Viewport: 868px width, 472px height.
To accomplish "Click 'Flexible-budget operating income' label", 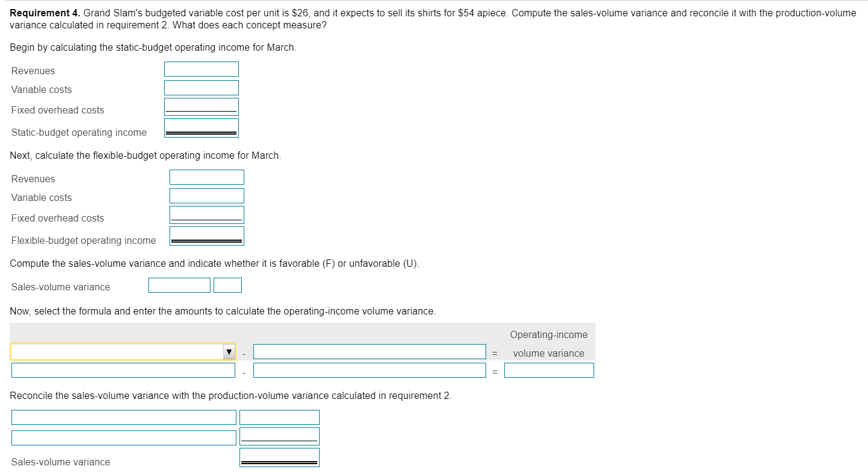I will (x=84, y=240).
